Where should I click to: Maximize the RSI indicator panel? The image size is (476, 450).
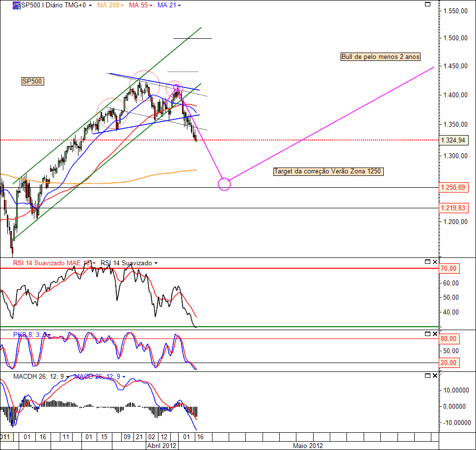pos(427,262)
